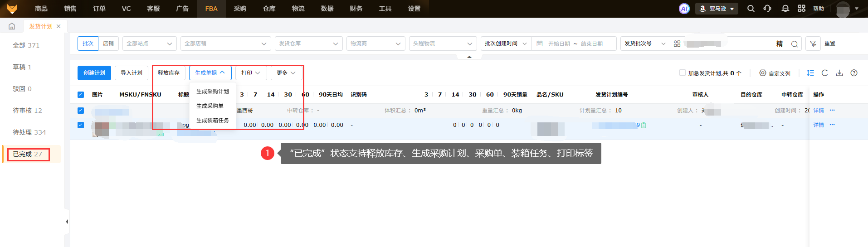Toggle the 精 exact match option

click(780, 44)
